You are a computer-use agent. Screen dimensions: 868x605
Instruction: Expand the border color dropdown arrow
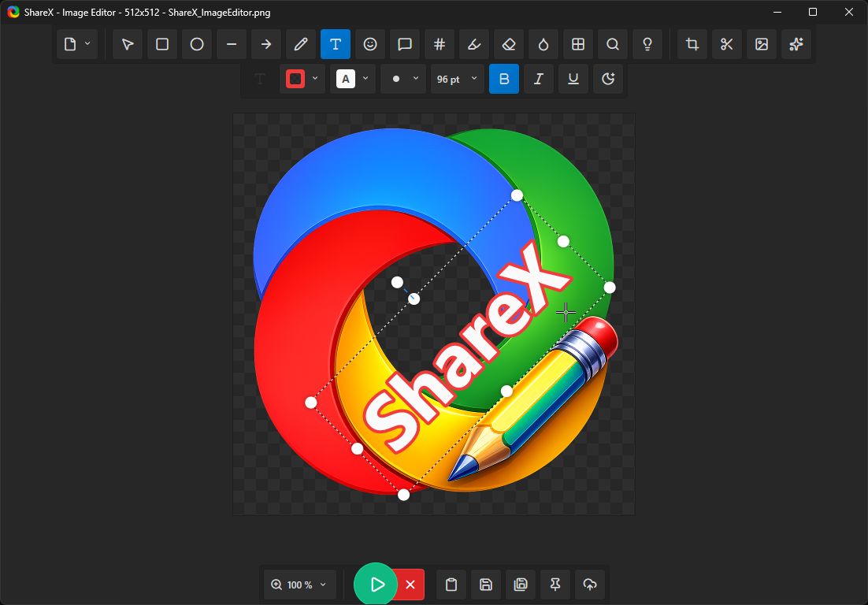(315, 79)
